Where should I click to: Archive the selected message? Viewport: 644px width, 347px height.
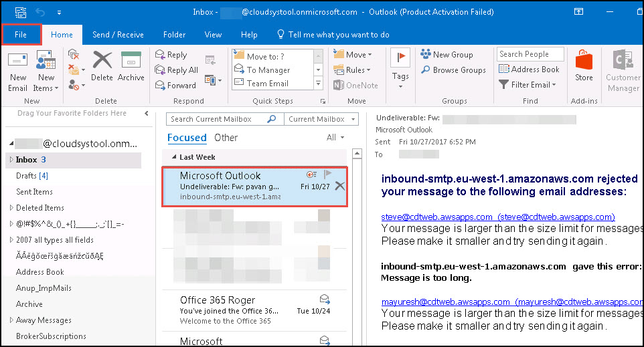[x=131, y=66]
